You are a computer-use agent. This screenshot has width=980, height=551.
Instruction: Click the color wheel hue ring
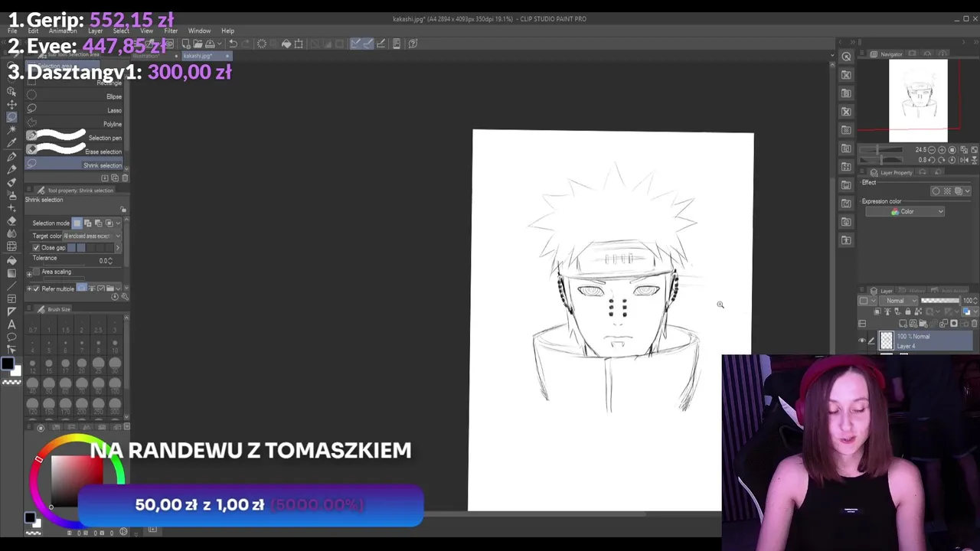click(x=40, y=459)
